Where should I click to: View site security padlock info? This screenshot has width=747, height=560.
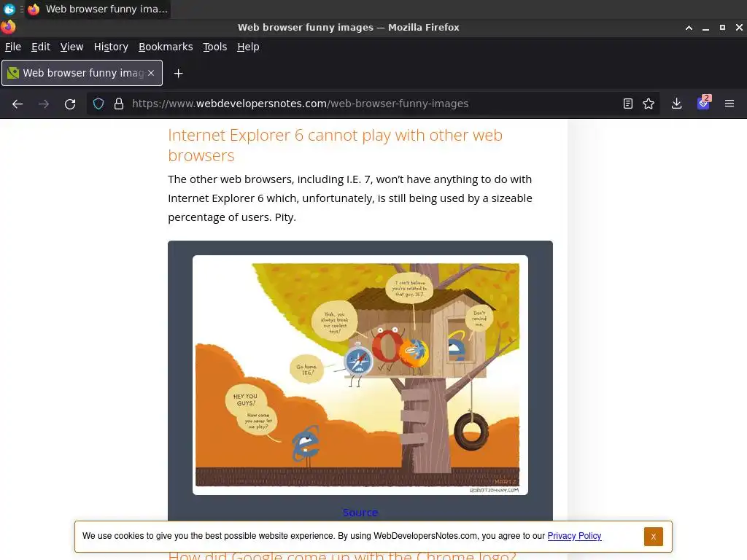119,104
